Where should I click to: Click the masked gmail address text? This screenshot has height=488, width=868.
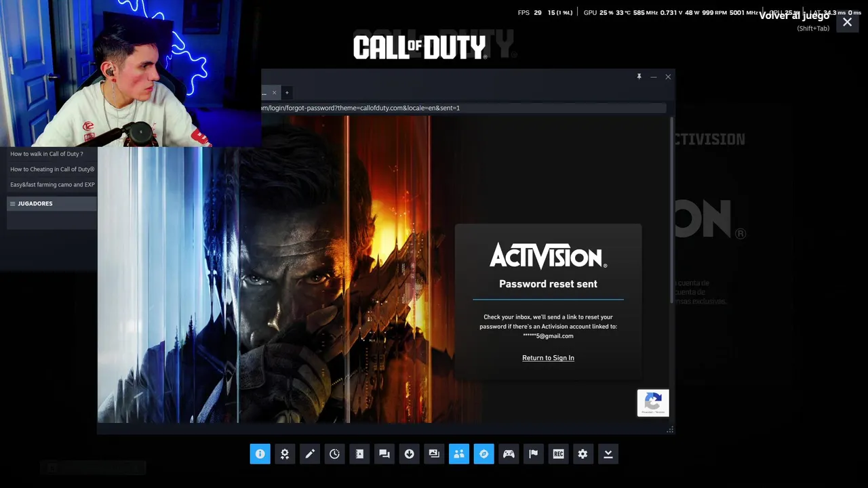click(548, 335)
